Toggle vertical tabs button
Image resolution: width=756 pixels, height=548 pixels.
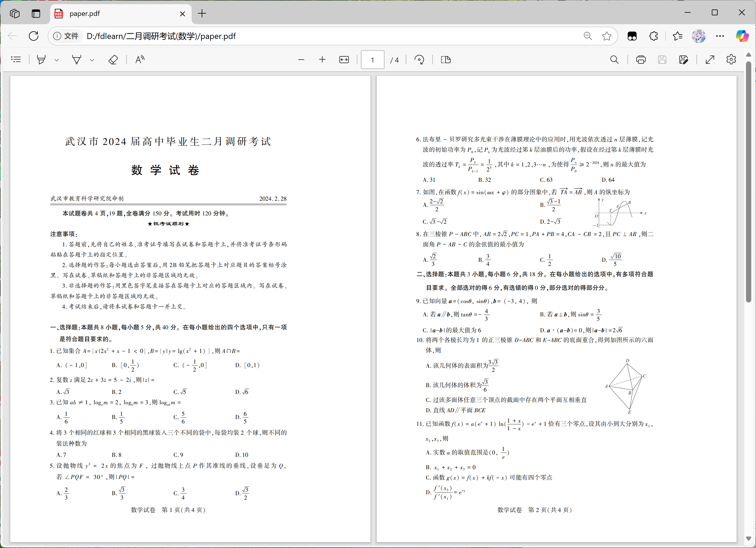(x=36, y=14)
